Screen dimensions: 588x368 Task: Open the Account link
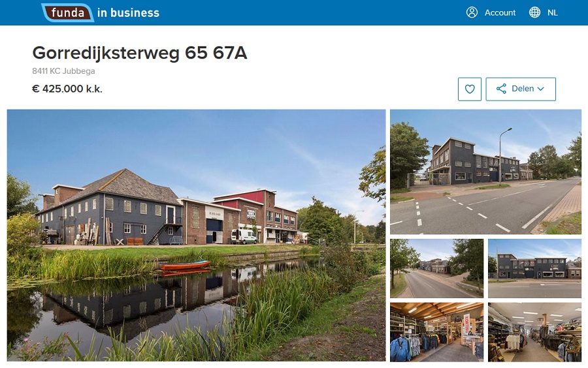(x=500, y=13)
